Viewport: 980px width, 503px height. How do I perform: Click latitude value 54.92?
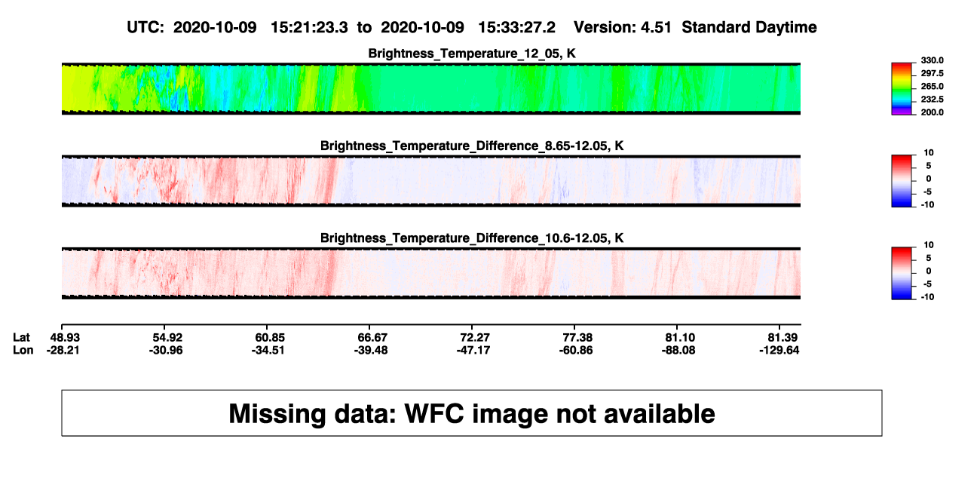pos(168,337)
